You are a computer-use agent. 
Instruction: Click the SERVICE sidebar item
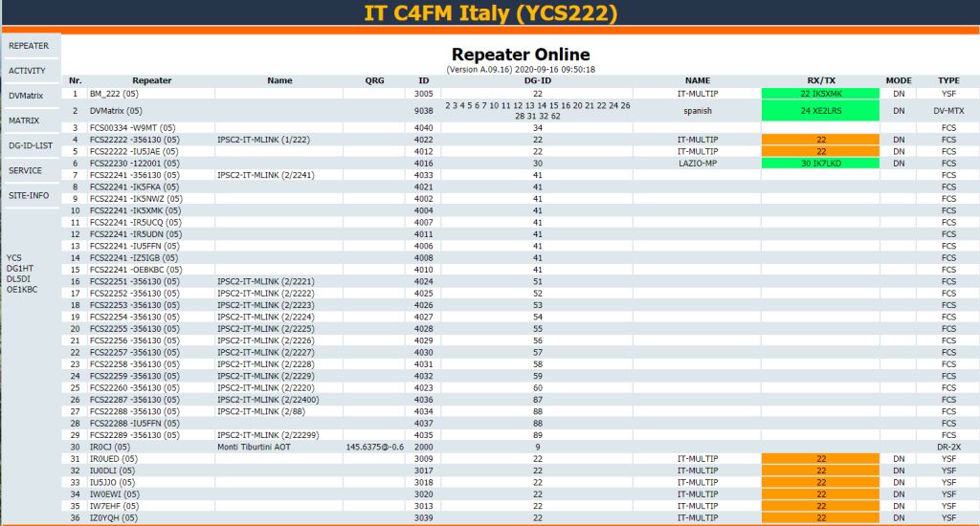click(26, 170)
